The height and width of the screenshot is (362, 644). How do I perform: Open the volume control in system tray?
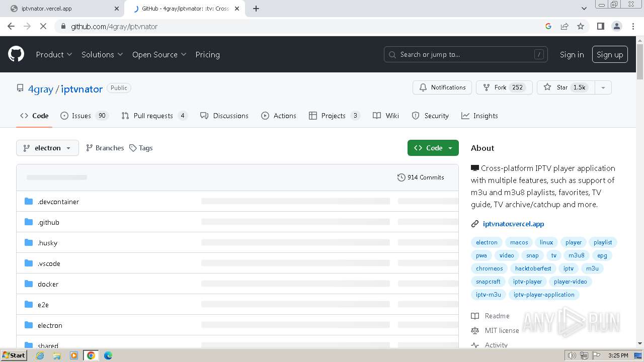pos(572,355)
